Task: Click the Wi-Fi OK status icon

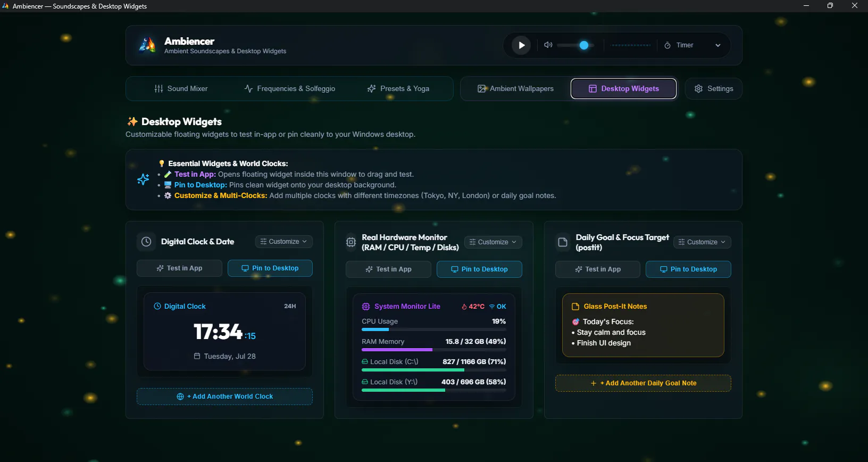Action: [x=492, y=307]
